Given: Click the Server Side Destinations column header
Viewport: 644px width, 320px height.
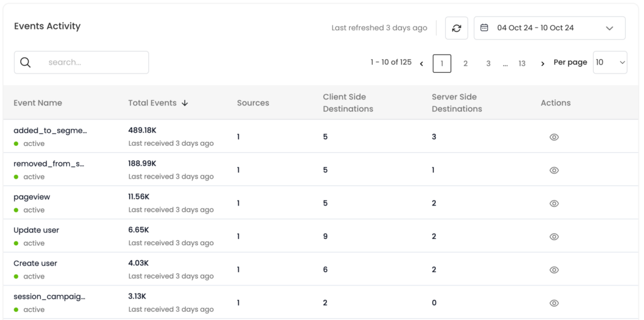Looking at the screenshot, I should (457, 102).
